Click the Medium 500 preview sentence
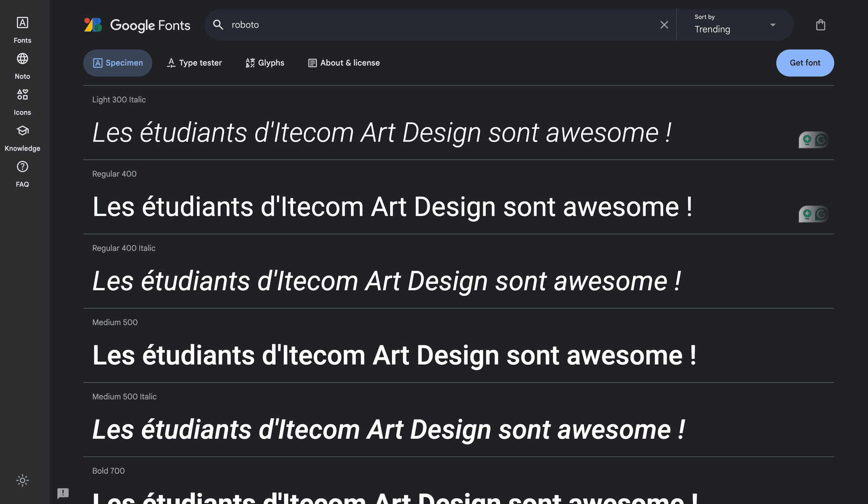 click(x=394, y=355)
